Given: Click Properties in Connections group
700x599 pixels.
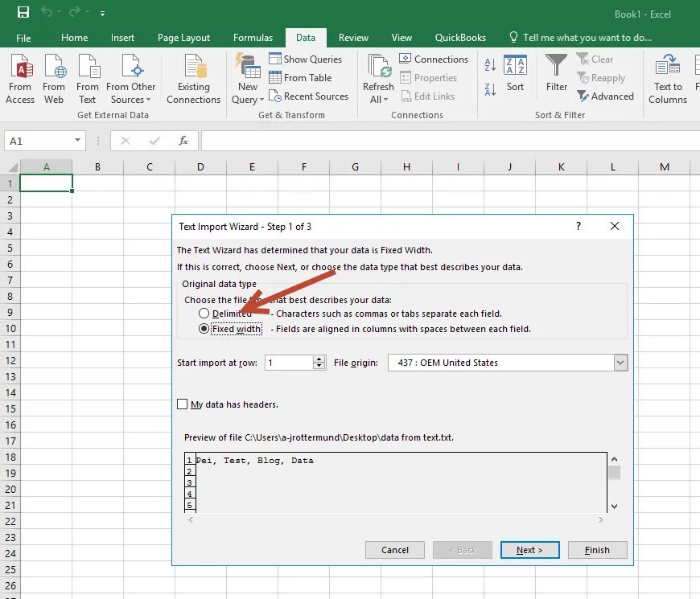Looking at the screenshot, I should [429, 78].
